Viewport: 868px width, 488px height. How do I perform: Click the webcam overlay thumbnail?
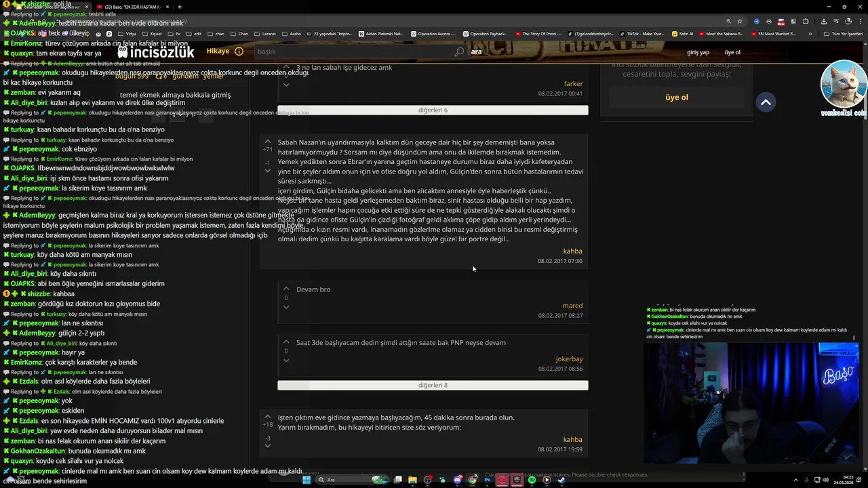pyautogui.click(x=751, y=403)
